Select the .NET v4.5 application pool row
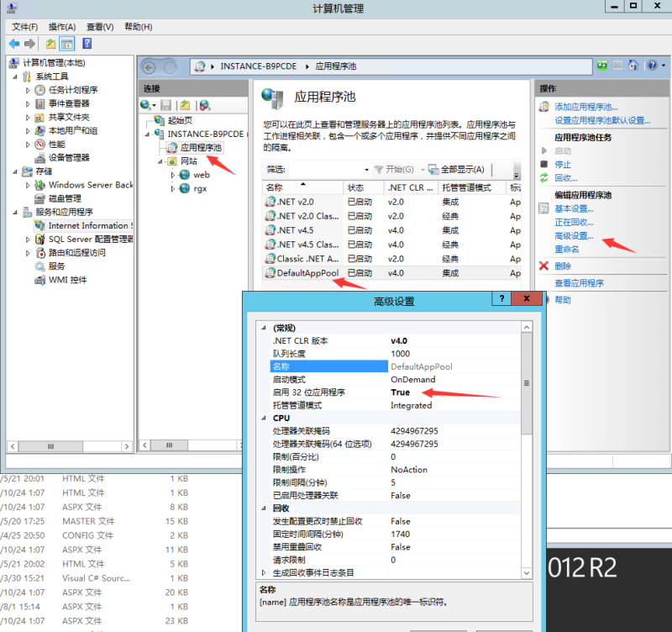672x632 pixels. tap(391, 230)
